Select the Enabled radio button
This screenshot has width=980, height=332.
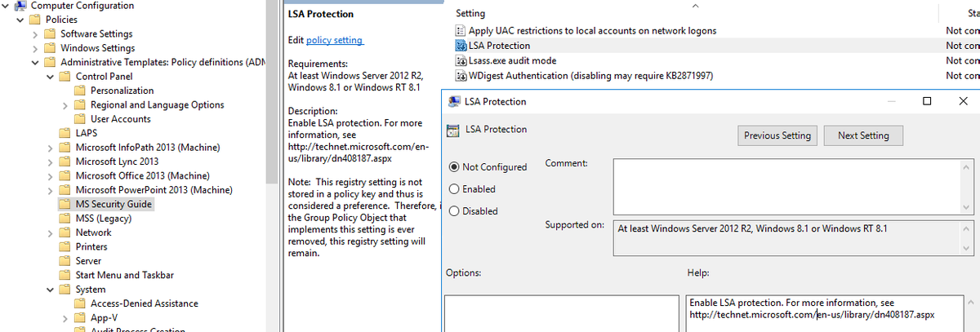click(454, 189)
